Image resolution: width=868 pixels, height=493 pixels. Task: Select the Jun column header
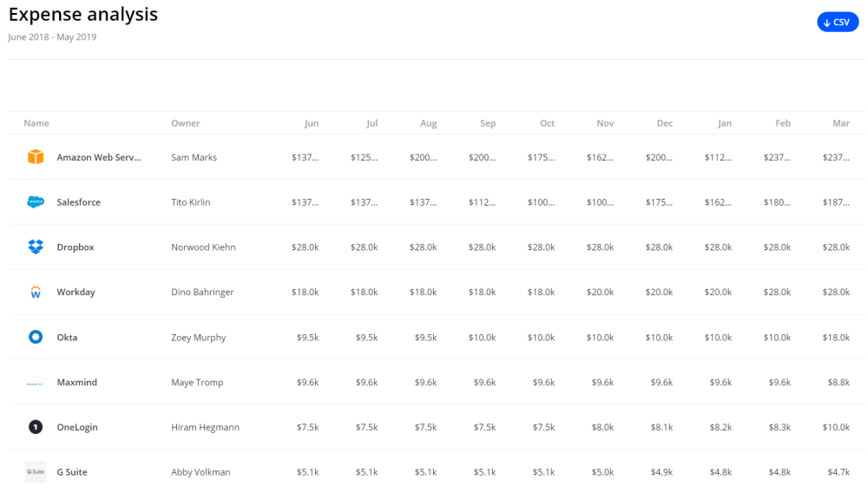(x=311, y=123)
